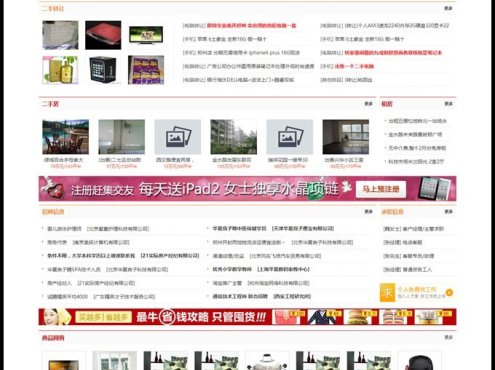Open the empty room with windows photo

point(346,137)
